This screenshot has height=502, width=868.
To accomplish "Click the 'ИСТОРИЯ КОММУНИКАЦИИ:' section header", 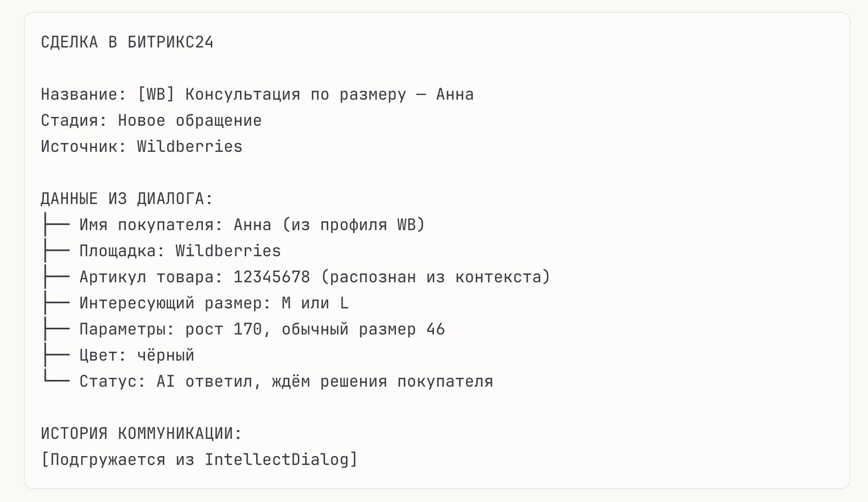I will 141,434.
